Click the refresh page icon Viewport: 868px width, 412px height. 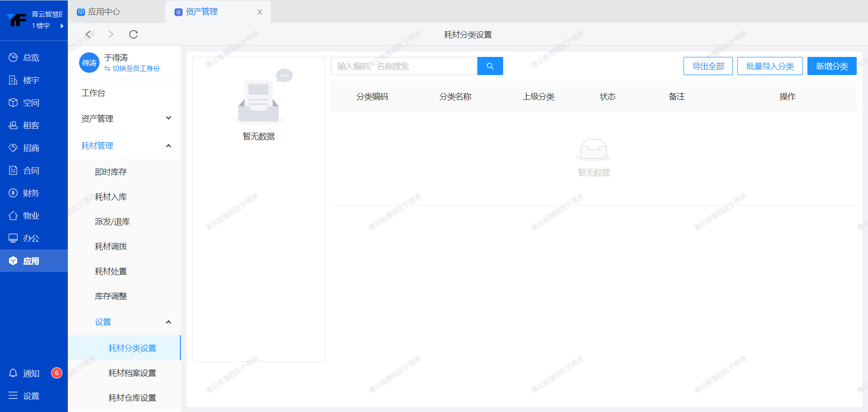(x=133, y=34)
